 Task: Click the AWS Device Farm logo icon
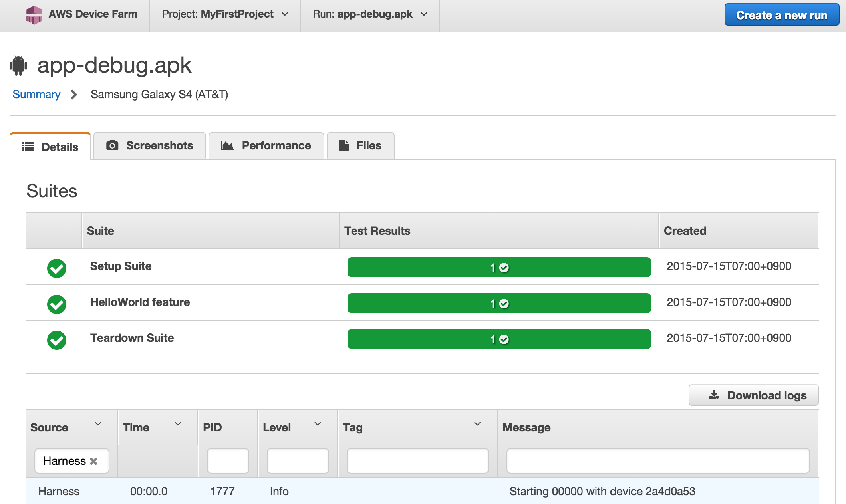[34, 15]
